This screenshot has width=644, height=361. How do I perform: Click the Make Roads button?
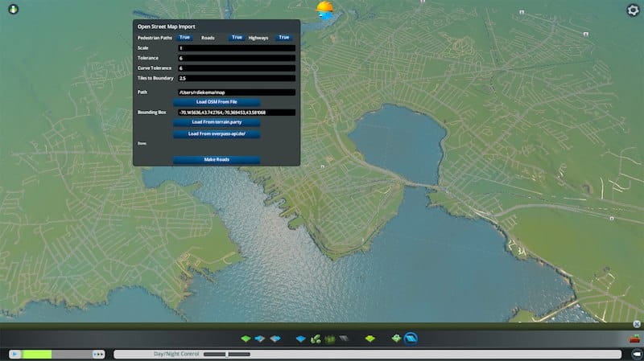(217, 160)
